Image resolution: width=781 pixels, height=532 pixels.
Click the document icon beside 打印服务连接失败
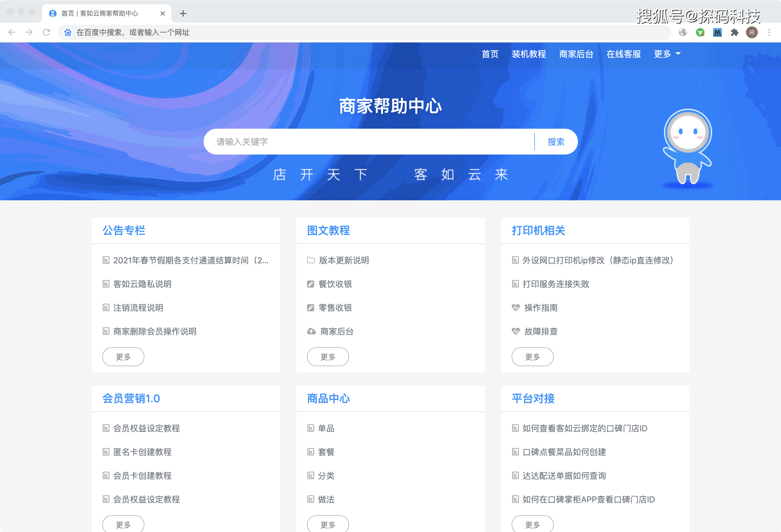pos(515,284)
